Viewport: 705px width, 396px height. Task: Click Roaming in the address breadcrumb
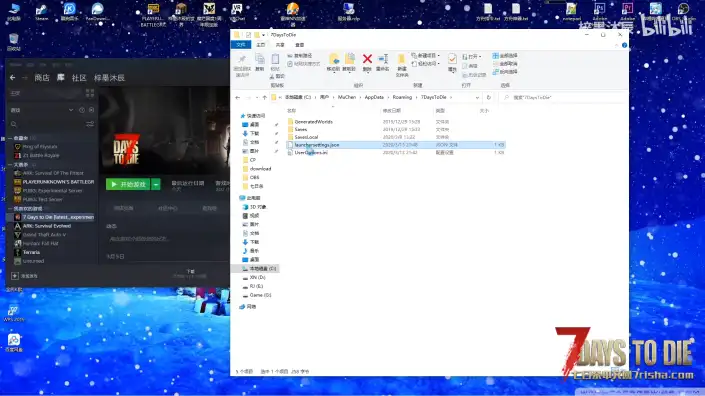coord(402,98)
